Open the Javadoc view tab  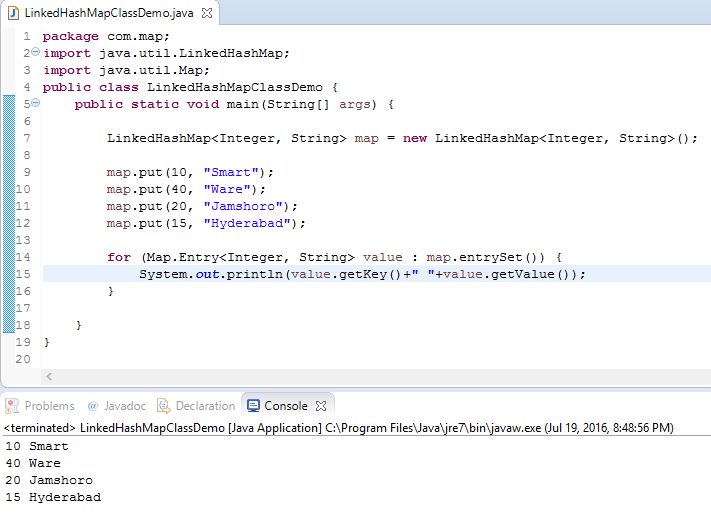coord(117,406)
